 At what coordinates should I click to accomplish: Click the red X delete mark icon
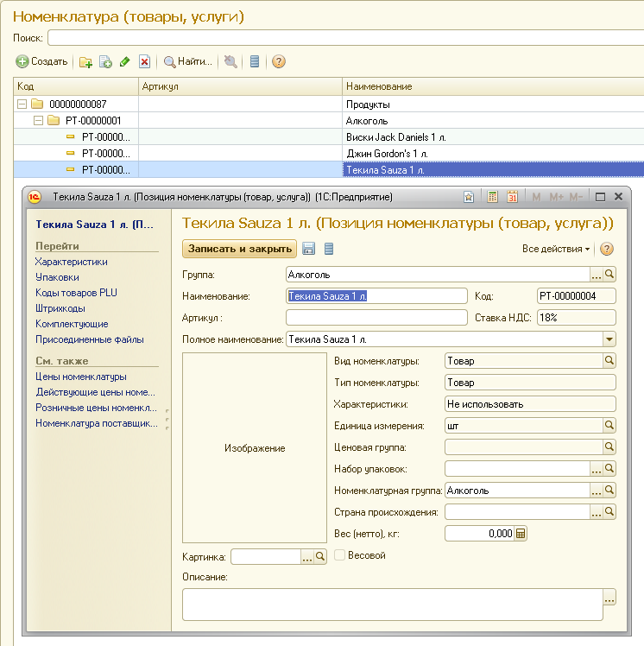(145, 62)
